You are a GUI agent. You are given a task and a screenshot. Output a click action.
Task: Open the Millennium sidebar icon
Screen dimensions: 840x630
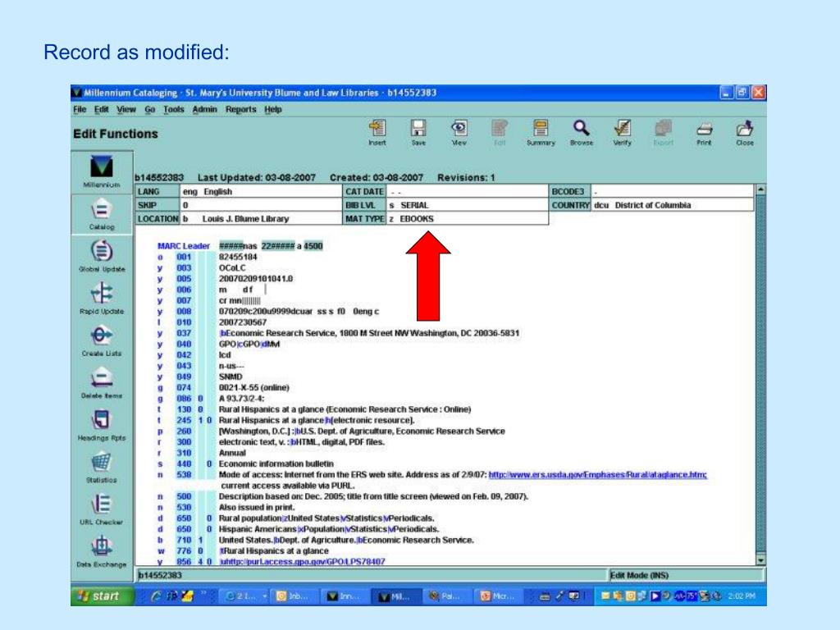point(102,171)
